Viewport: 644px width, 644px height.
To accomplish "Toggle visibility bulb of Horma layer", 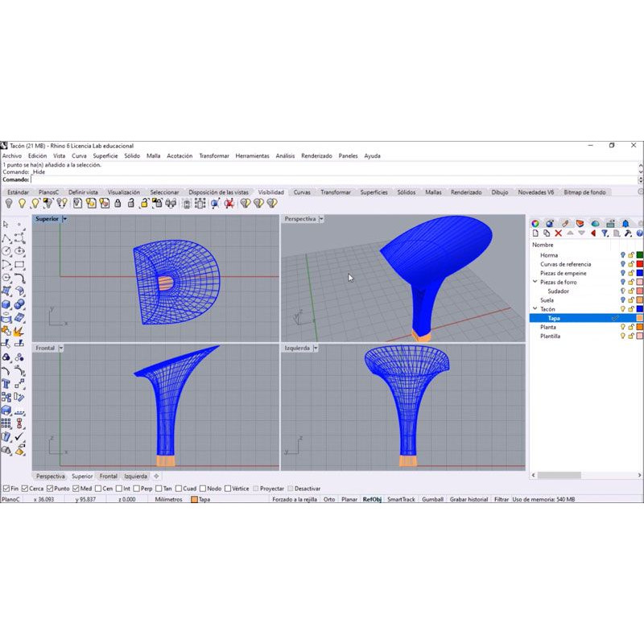I will 622,255.
